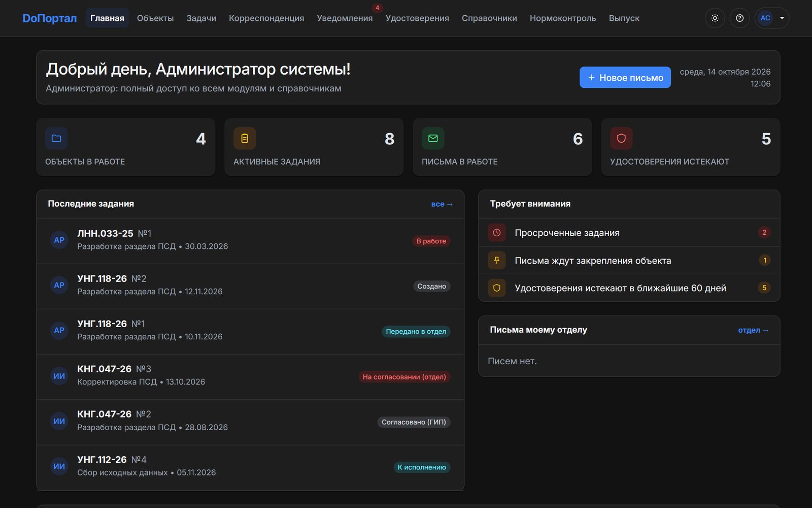The image size is (812, 508).
Task: Open the Объекты menu item
Action: pos(155,18)
